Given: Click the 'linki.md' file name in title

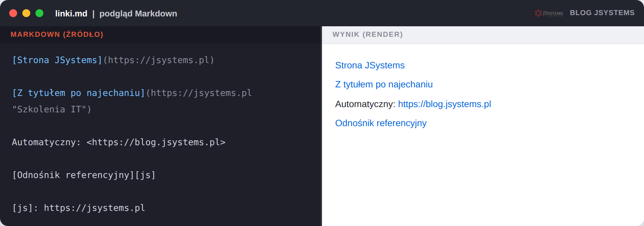Looking at the screenshot, I should coord(71,13).
